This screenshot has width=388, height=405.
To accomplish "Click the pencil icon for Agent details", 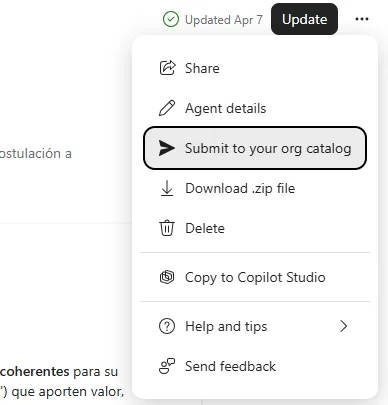I will pyautogui.click(x=167, y=108).
